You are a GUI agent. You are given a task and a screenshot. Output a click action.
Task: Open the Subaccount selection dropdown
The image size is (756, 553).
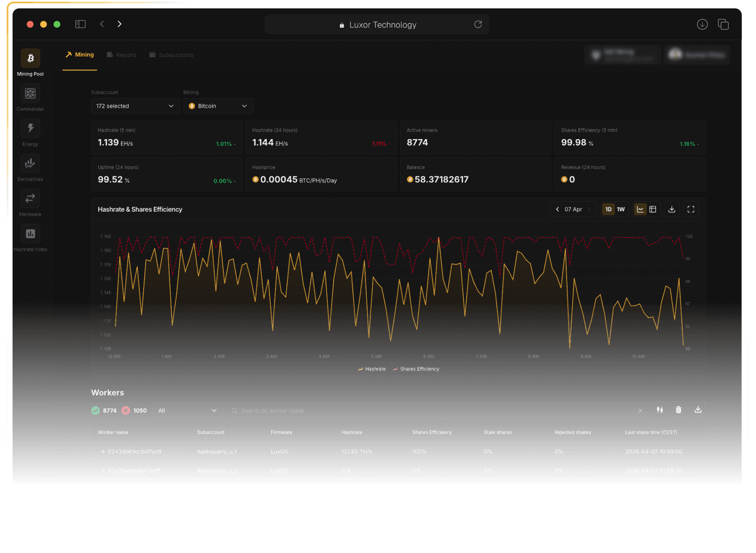pyautogui.click(x=135, y=106)
